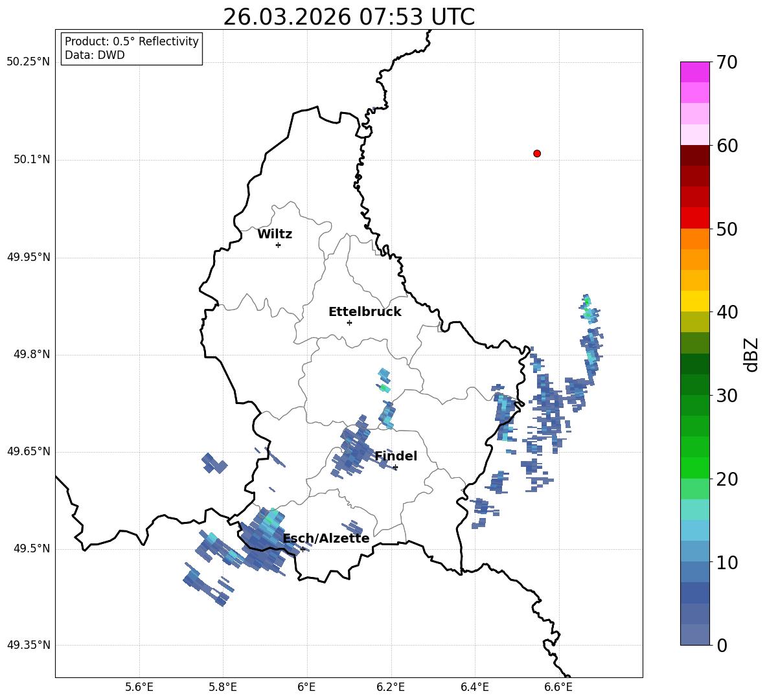Click colorbar tick value 50
Screen dimensions: 767x700
pyautogui.click(x=726, y=229)
